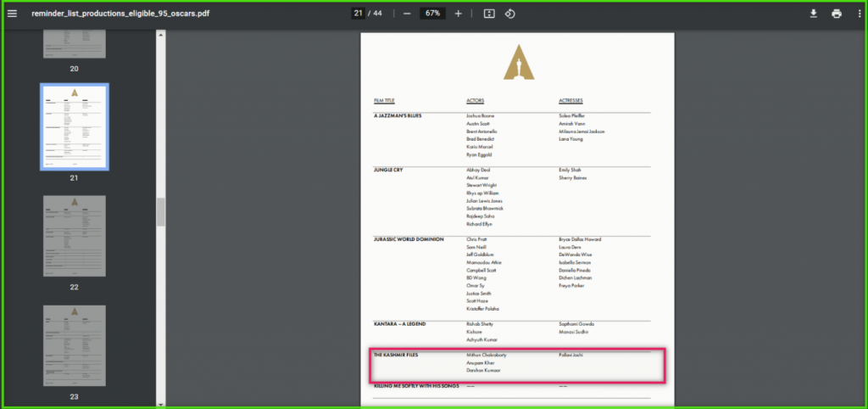Click actor name Joshua Boone

click(x=481, y=116)
